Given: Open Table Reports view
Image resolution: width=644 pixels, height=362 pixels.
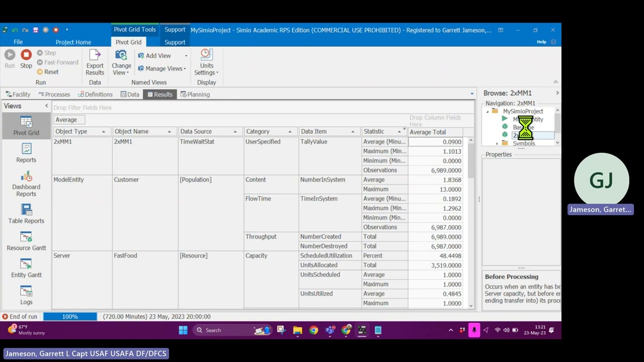Looking at the screenshot, I should click(26, 214).
